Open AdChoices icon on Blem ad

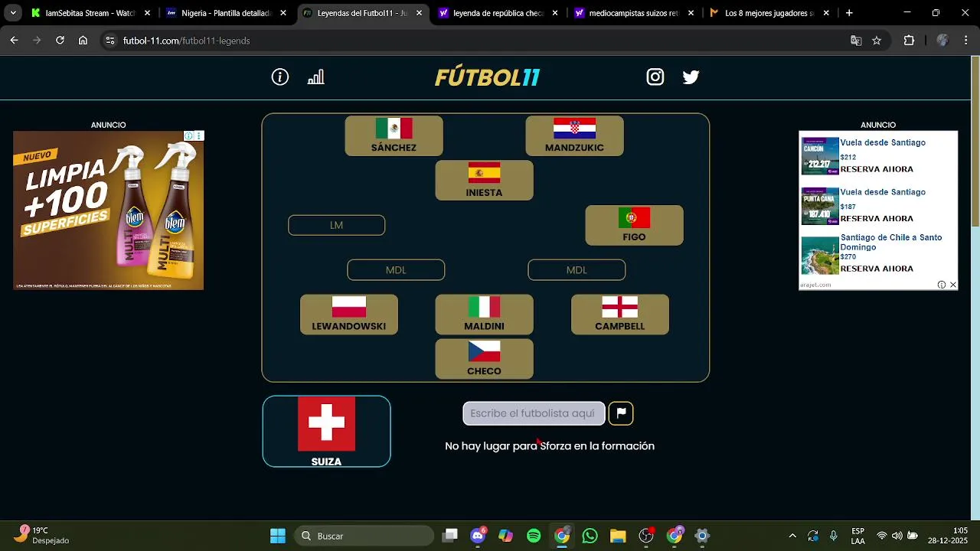pos(189,135)
